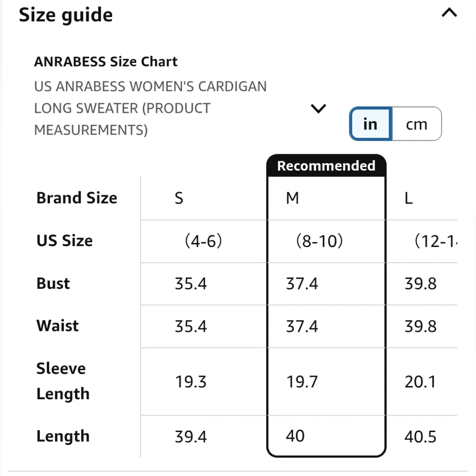
Task: Click the M sleeve length 19.7
Action: [302, 382]
